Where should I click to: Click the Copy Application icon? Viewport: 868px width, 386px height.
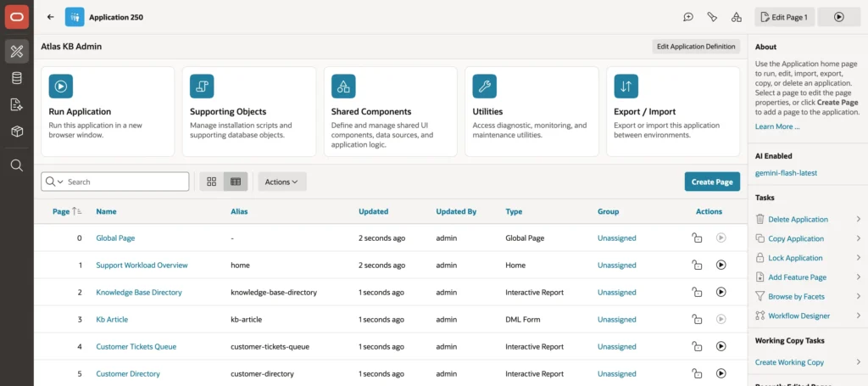pyautogui.click(x=760, y=238)
